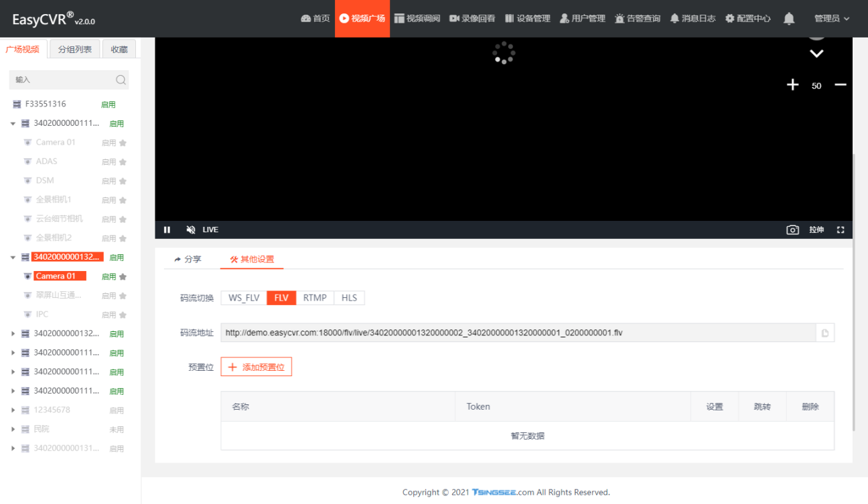Click the 添加预置位 button to add preset
This screenshot has height=504, width=868.
coord(256,366)
